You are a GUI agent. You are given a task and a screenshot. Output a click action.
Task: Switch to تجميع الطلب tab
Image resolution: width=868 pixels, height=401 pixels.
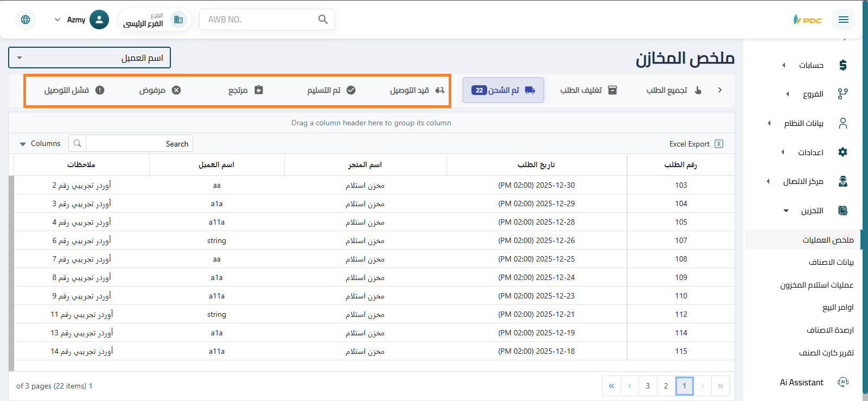click(674, 90)
